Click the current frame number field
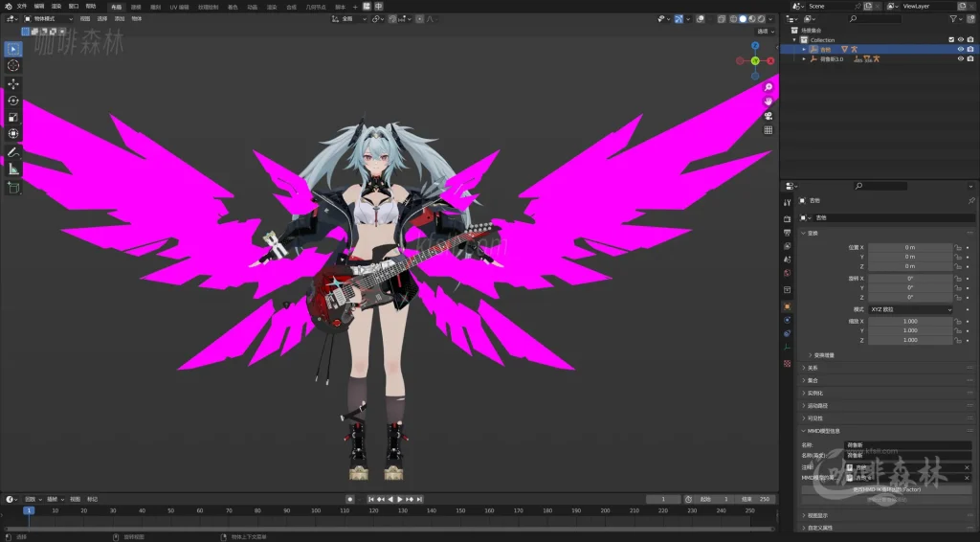The width and height of the screenshot is (980, 542). click(663, 500)
